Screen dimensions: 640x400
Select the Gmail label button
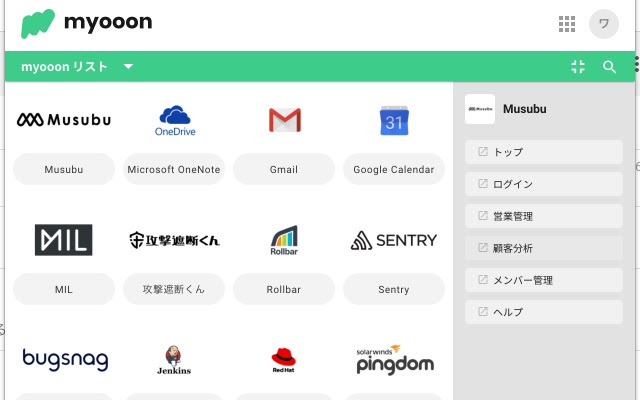[x=284, y=169]
